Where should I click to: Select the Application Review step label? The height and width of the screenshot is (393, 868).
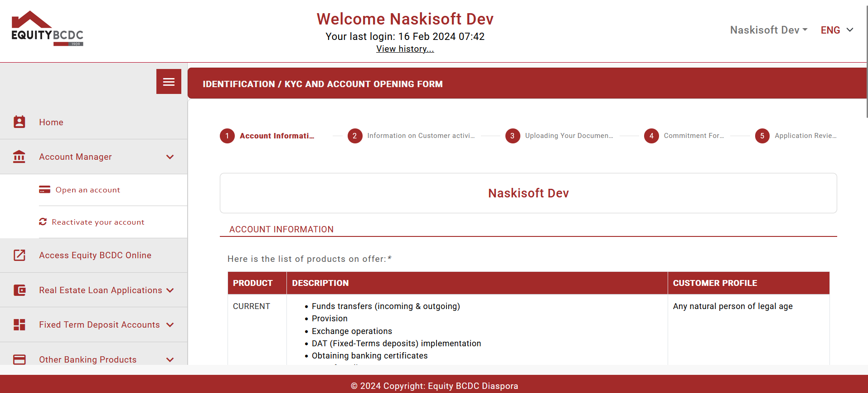[805, 136]
